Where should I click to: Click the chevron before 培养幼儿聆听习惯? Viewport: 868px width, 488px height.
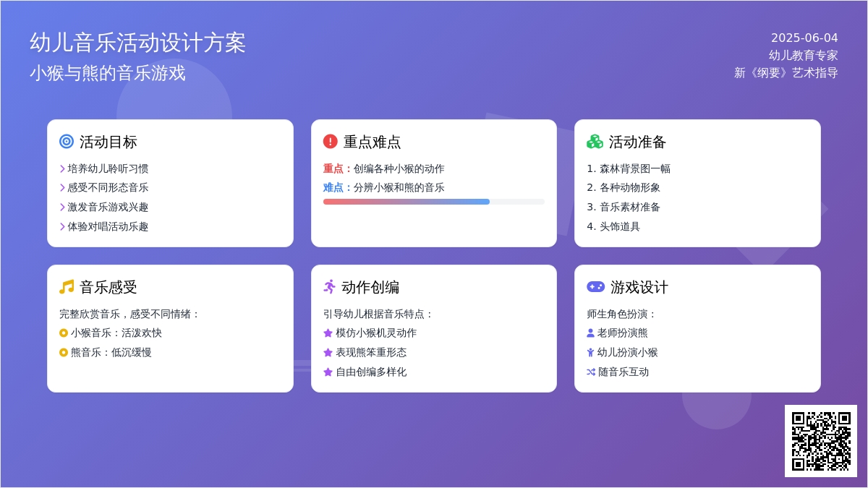[62, 168]
